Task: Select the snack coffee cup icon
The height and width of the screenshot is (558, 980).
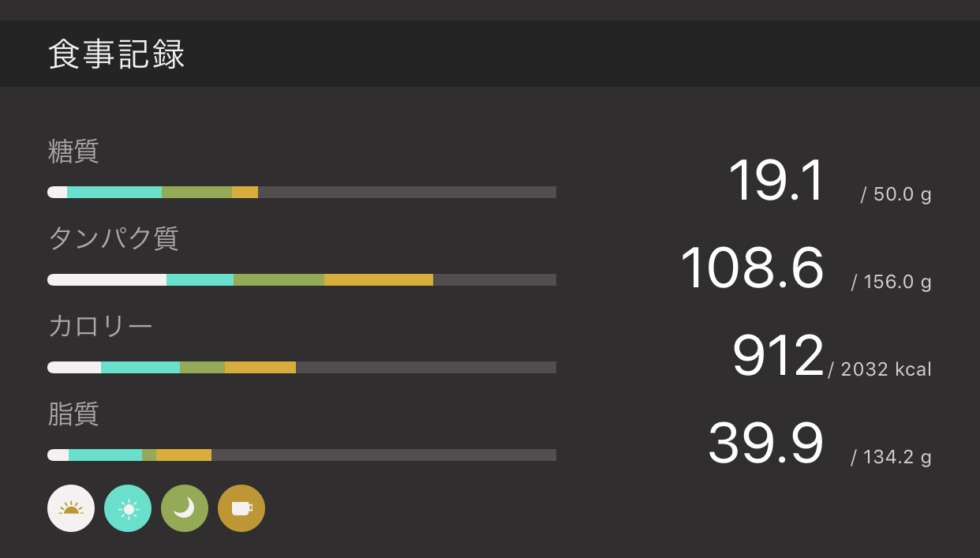Action: click(x=241, y=508)
